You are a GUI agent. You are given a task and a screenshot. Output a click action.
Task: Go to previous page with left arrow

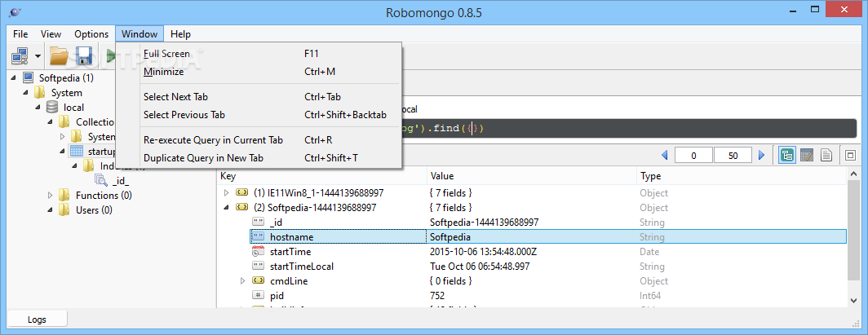point(665,156)
